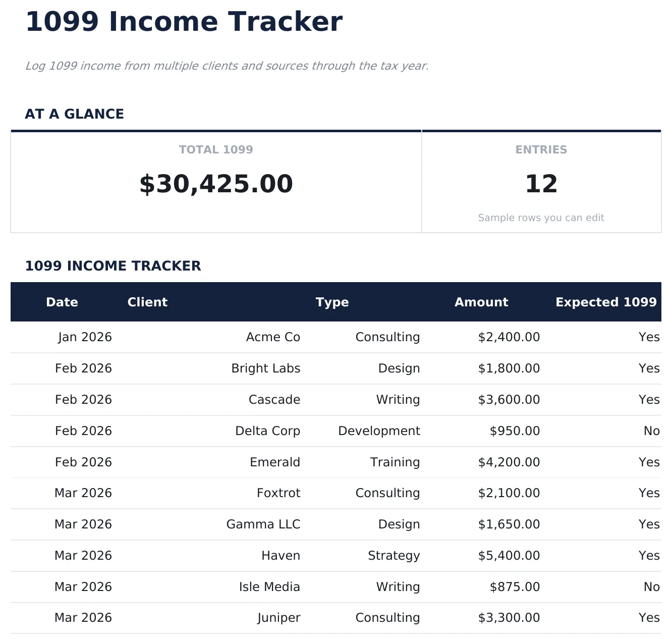Click the Type column header
This screenshot has width=672, height=644.
pyautogui.click(x=332, y=302)
